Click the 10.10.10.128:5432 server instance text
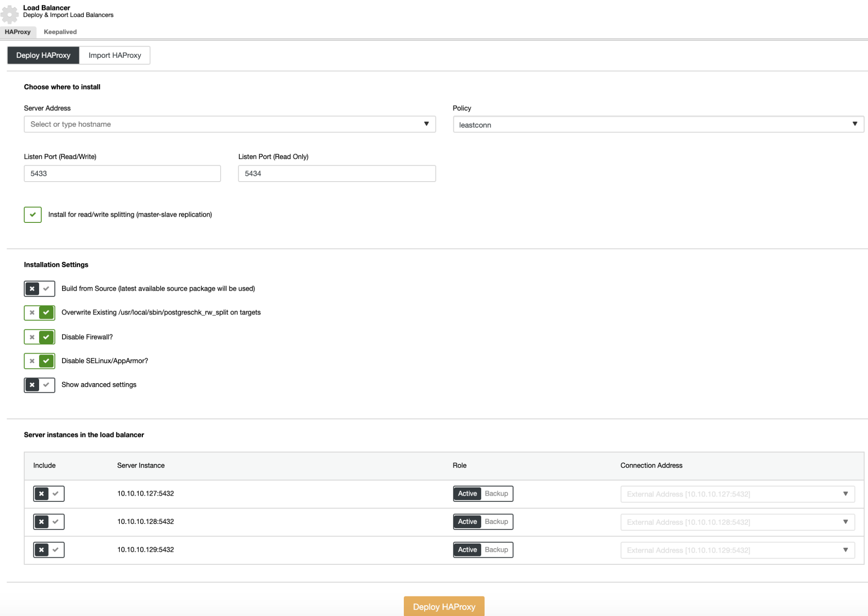This screenshot has width=868, height=616. 145,522
